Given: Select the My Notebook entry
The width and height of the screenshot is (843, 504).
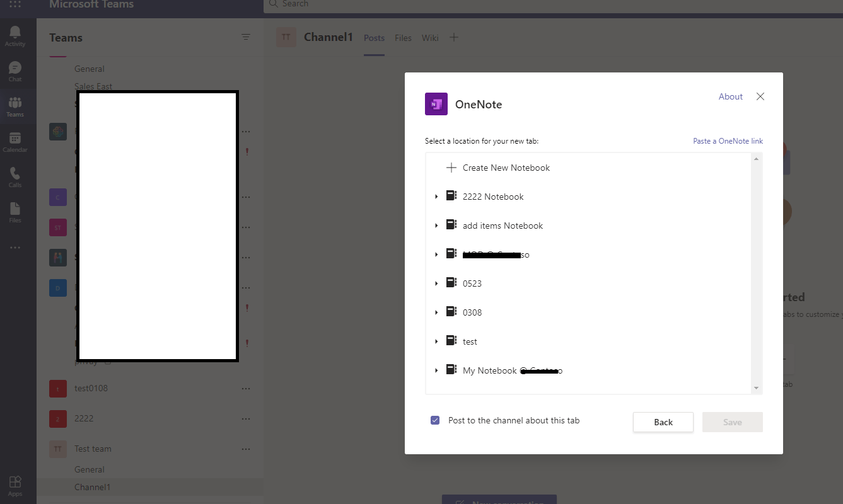Looking at the screenshot, I should click(x=513, y=370).
